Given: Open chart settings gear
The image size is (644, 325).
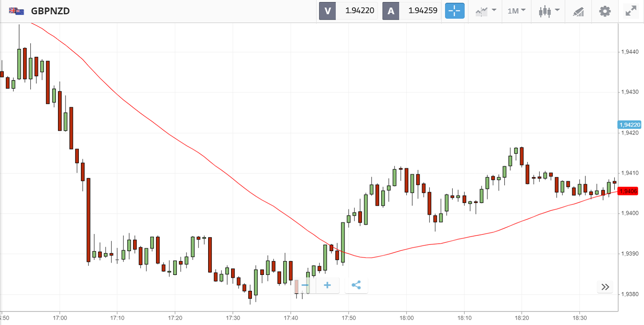Looking at the screenshot, I should pyautogui.click(x=605, y=11).
